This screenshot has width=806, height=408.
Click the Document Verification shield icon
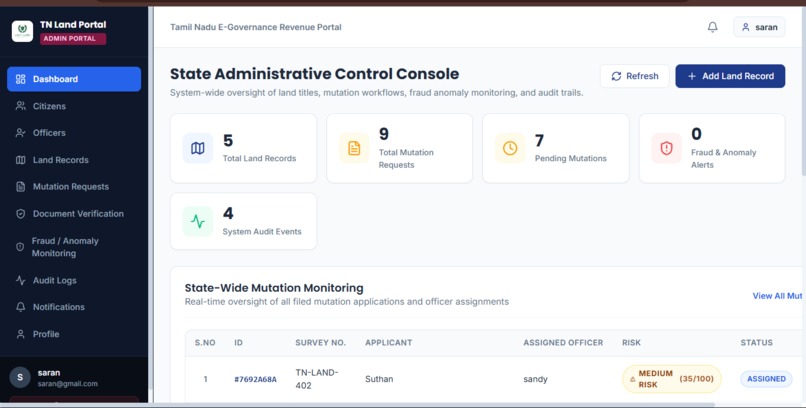pos(21,214)
